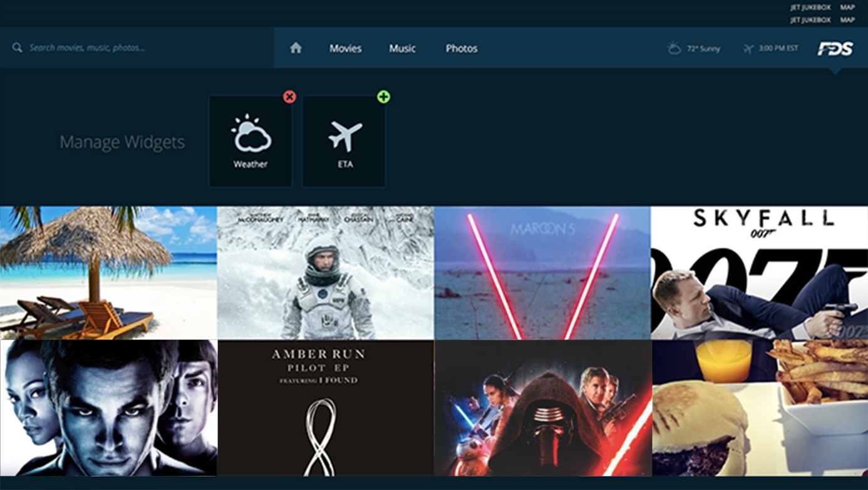Click the search magnifier icon
Image resolution: width=868 pixels, height=490 pixels.
(18, 48)
